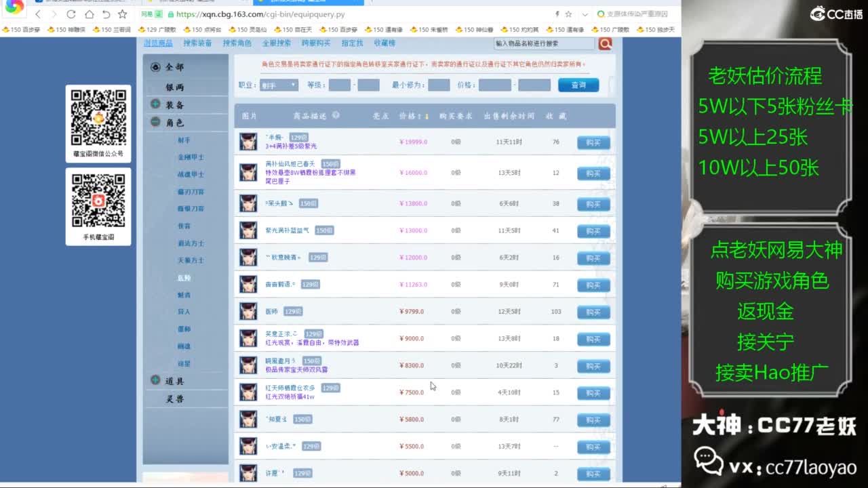
Task: Select 银两 in the sidebar
Action: tap(175, 87)
